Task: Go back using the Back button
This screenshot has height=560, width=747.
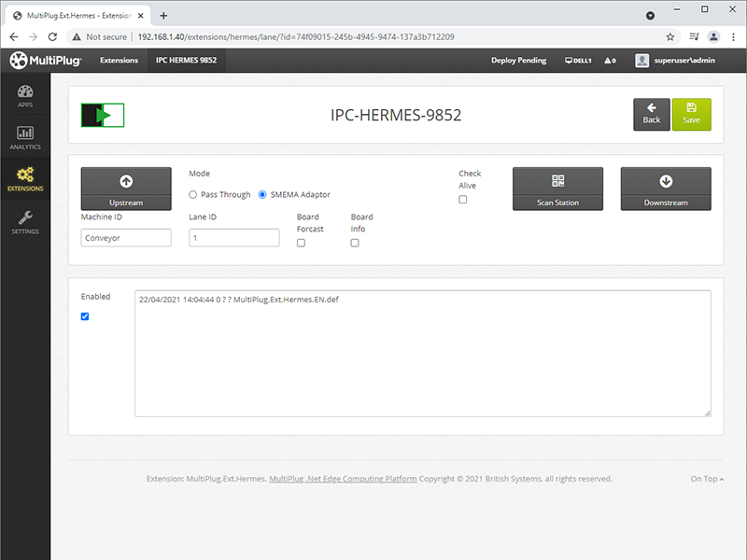Action: coord(651,114)
